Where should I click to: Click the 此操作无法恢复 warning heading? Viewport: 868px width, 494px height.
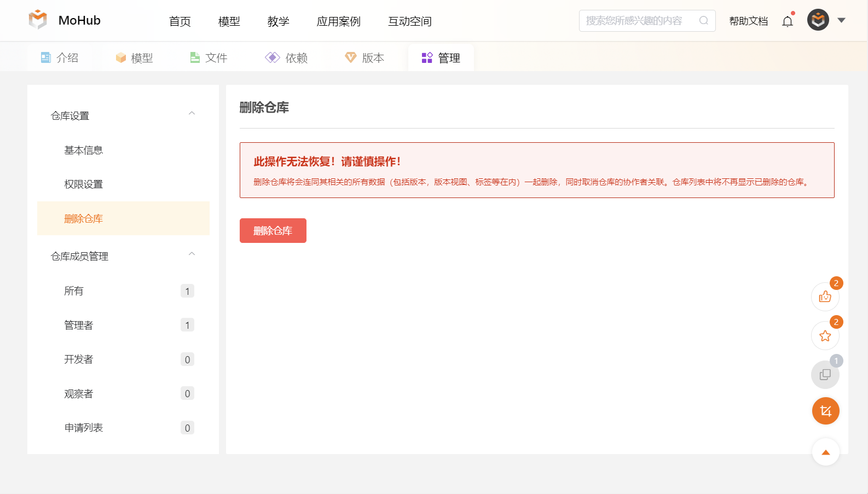coord(327,161)
